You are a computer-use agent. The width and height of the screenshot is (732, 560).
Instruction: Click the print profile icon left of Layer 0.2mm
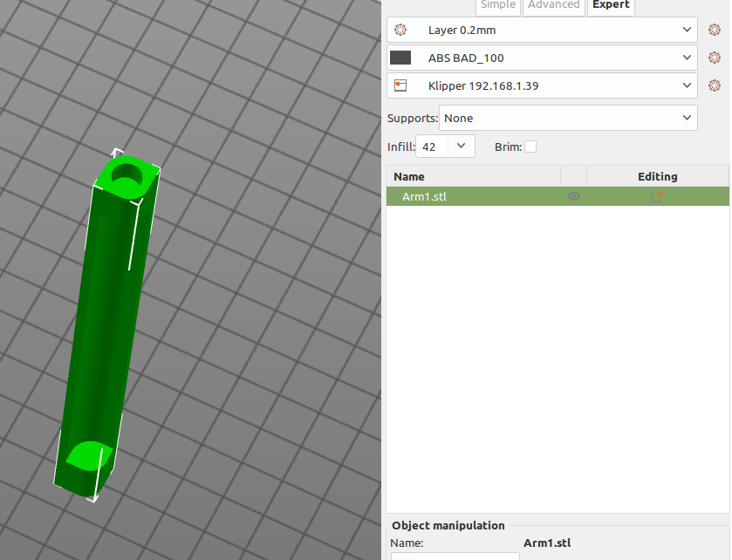click(x=400, y=30)
